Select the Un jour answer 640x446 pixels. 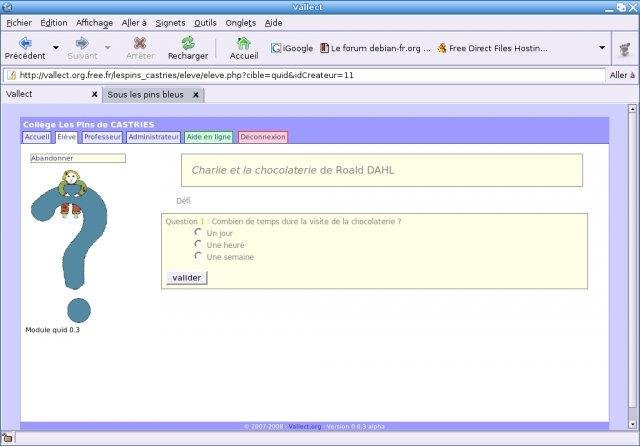198,232
